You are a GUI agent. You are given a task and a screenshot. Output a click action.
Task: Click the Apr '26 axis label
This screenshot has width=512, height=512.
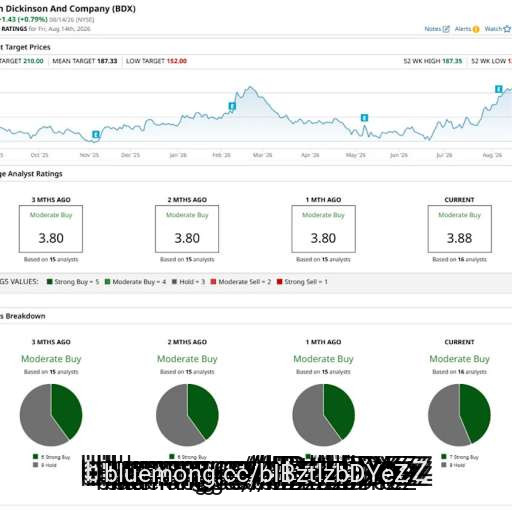[x=310, y=155]
